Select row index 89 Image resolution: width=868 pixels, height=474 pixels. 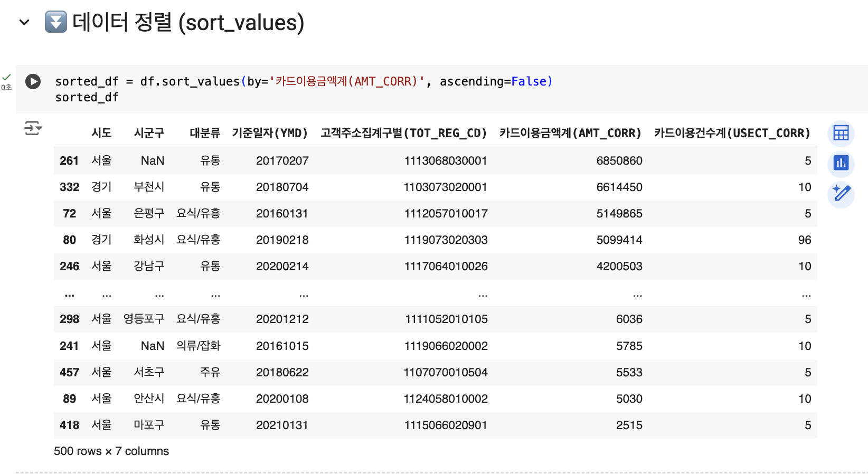69,399
